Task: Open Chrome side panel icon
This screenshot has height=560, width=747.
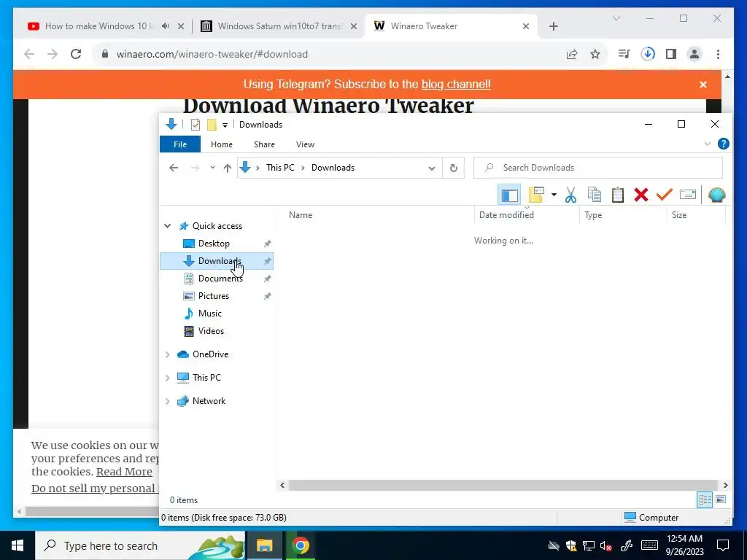Action: click(671, 54)
